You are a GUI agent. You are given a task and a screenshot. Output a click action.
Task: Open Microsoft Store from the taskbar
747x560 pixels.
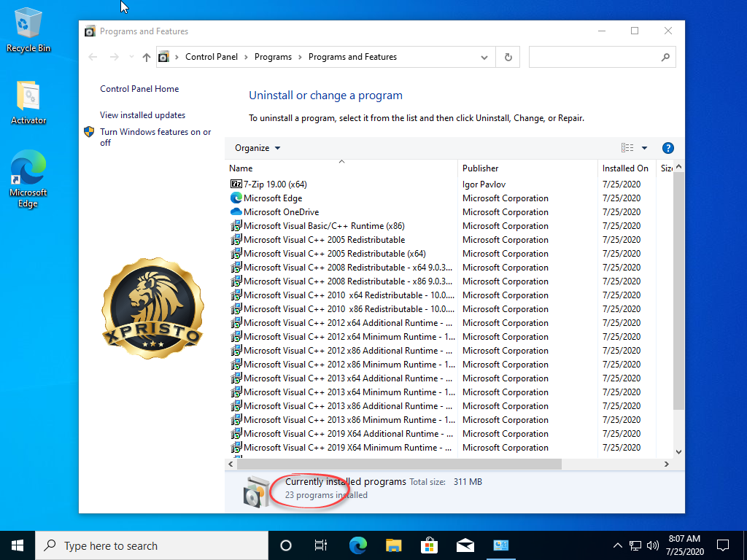tap(429, 545)
